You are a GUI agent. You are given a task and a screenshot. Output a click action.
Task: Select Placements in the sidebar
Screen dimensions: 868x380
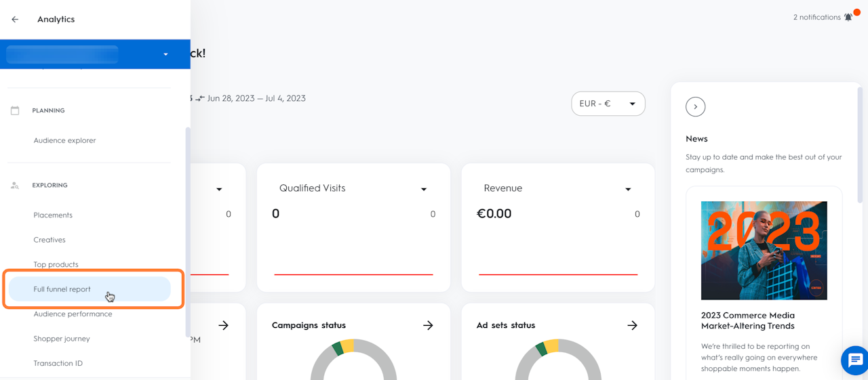pyautogui.click(x=53, y=215)
